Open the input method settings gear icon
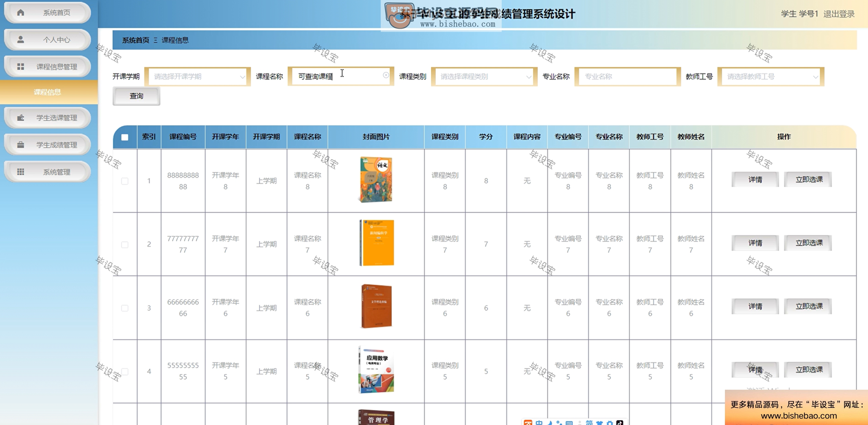The height and width of the screenshot is (425, 868). pyautogui.click(x=609, y=423)
